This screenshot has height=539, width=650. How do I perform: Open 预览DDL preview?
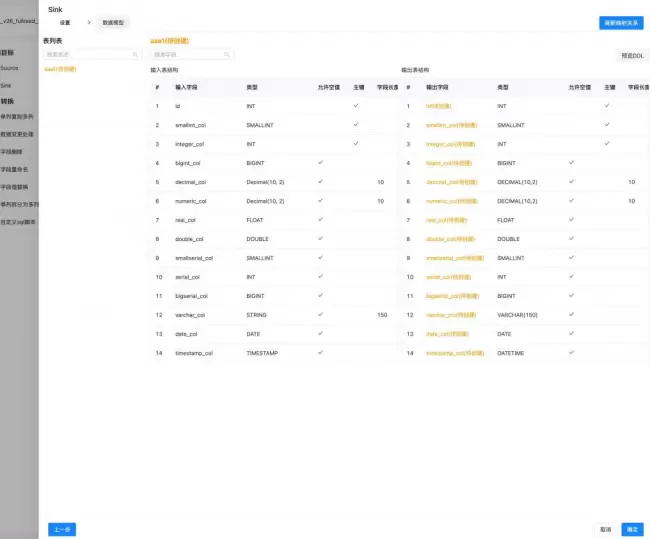(633, 56)
